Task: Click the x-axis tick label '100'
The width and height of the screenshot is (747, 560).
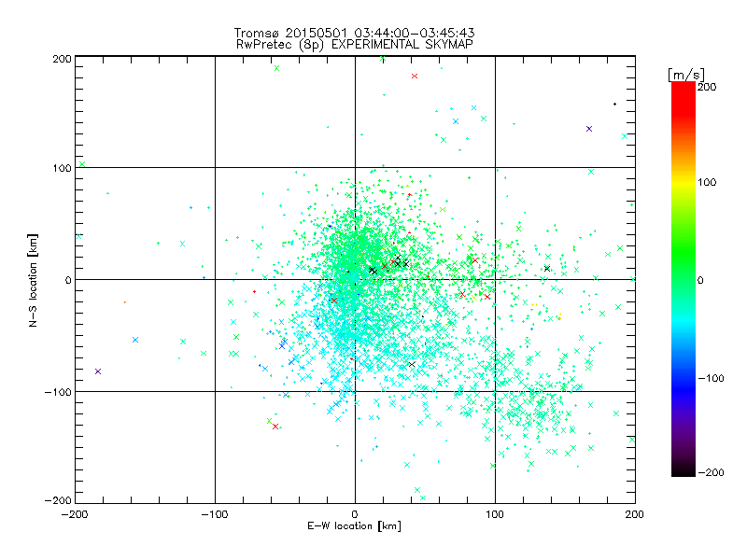Action: (x=495, y=514)
